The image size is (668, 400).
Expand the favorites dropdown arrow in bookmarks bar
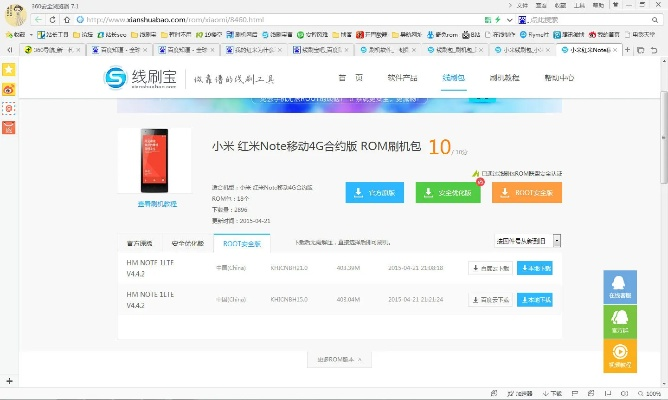pyautogui.click(x=31, y=35)
